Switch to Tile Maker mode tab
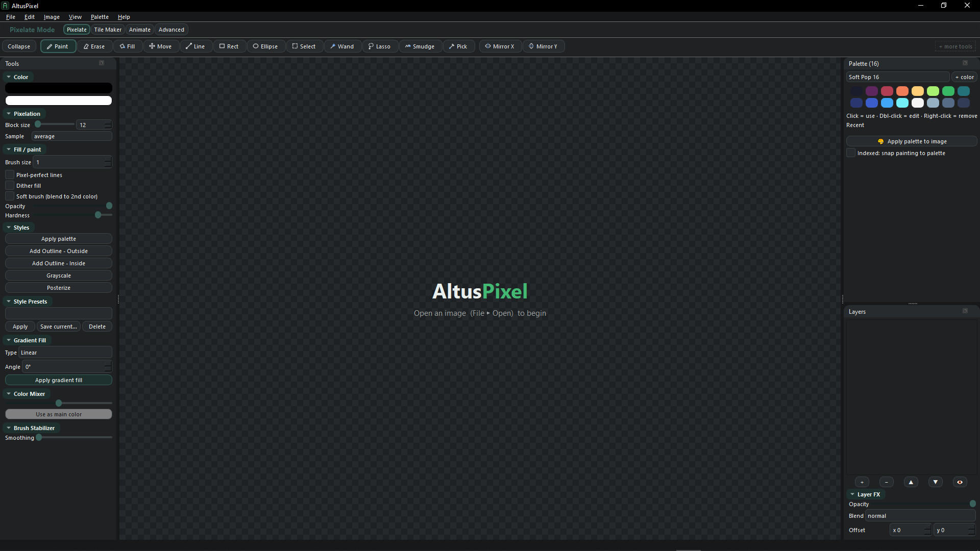Screen dimensions: 980x551 [108, 30]
